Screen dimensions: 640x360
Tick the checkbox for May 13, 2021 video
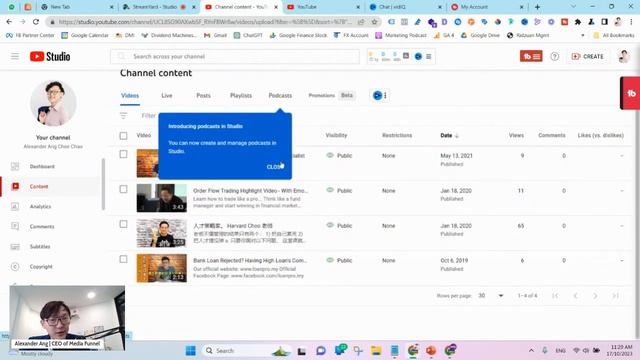123,154
